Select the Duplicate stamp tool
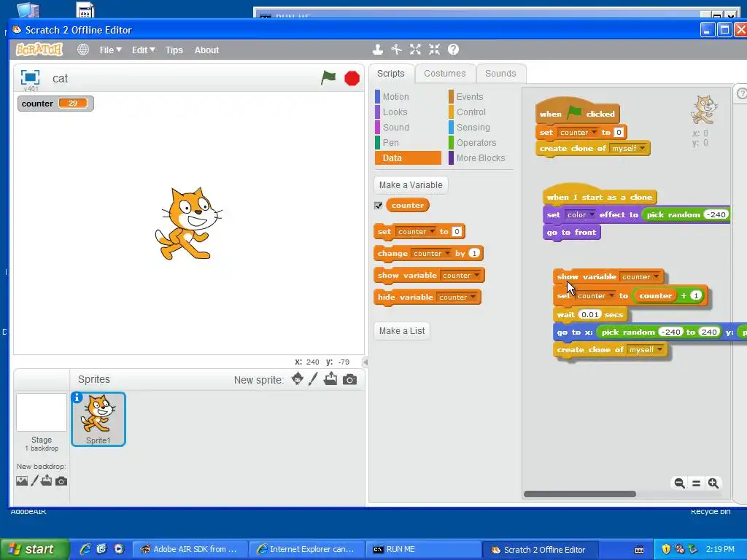Viewport: 747px width, 560px height. [x=378, y=49]
